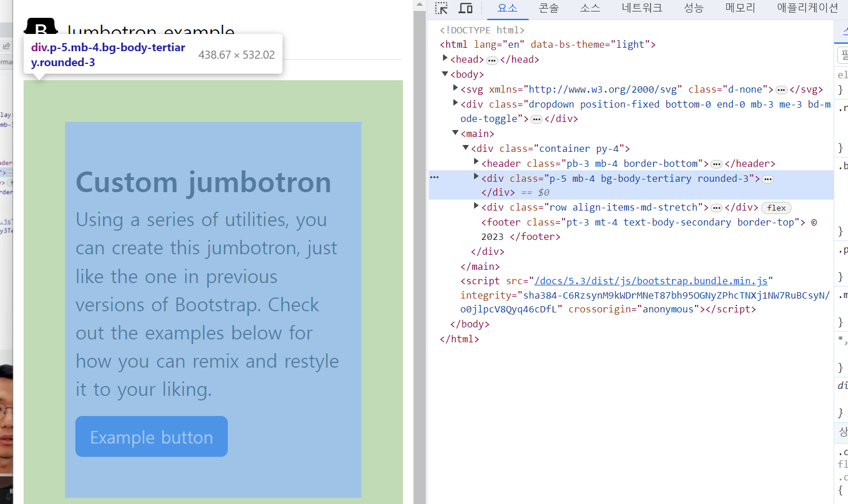Click the closing </body> tag line
This screenshot has height=504, width=848.
469,324
